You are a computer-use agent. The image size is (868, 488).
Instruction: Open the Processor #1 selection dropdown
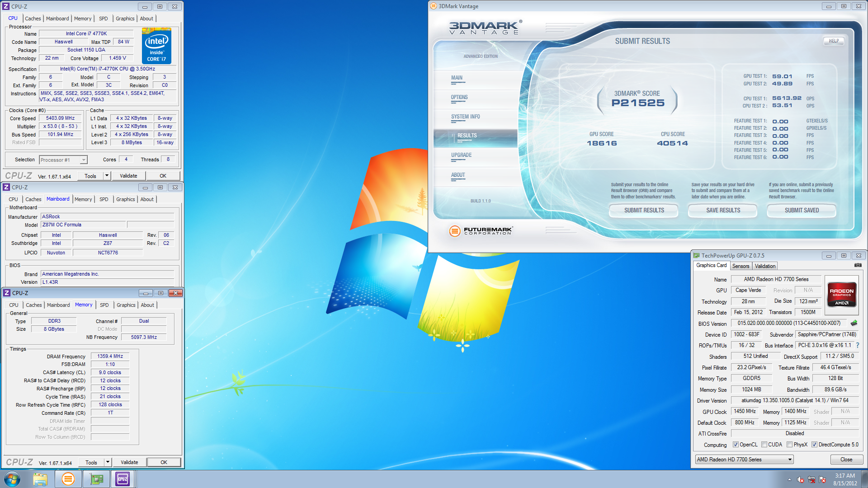63,160
